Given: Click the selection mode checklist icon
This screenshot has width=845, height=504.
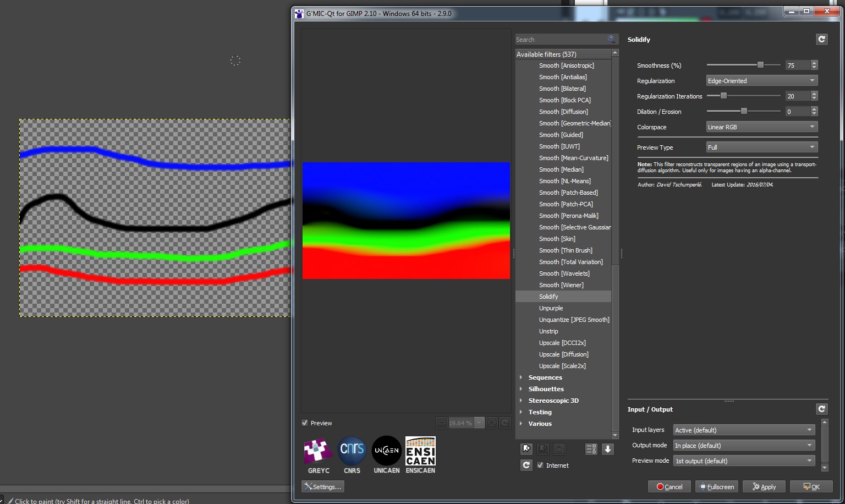Looking at the screenshot, I should point(591,449).
